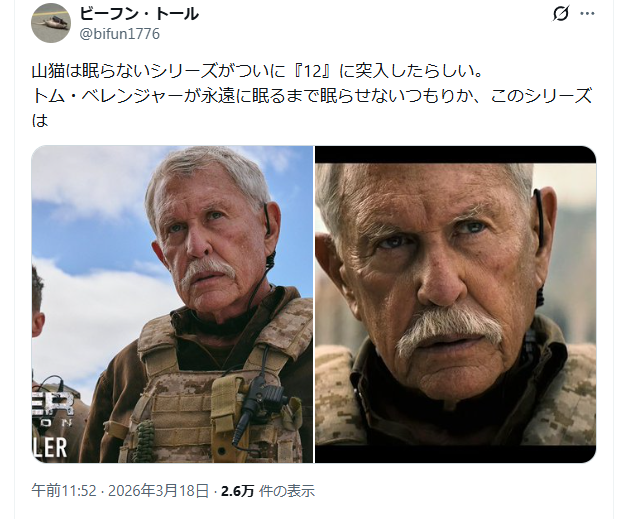The image size is (635, 519).
Task: Visit the @bifun1776 handle link
Action: 119,34
